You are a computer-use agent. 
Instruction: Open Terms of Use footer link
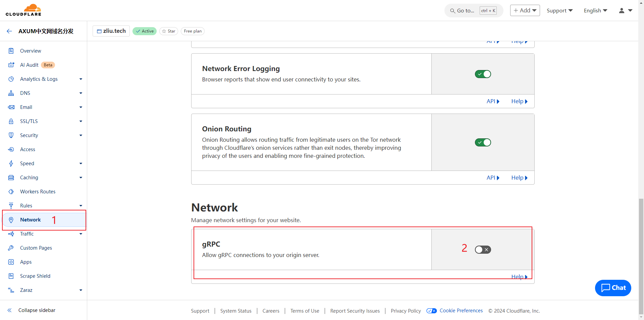click(x=305, y=311)
